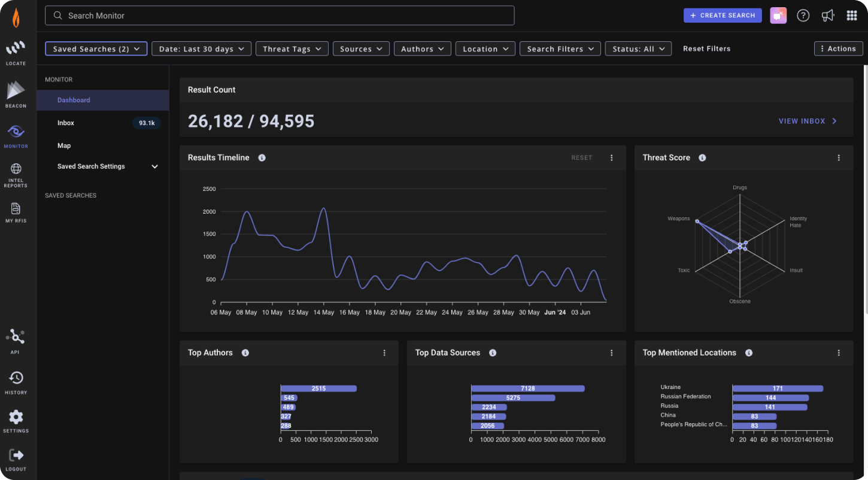
Task: Switch to the Map view
Action: (x=64, y=145)
